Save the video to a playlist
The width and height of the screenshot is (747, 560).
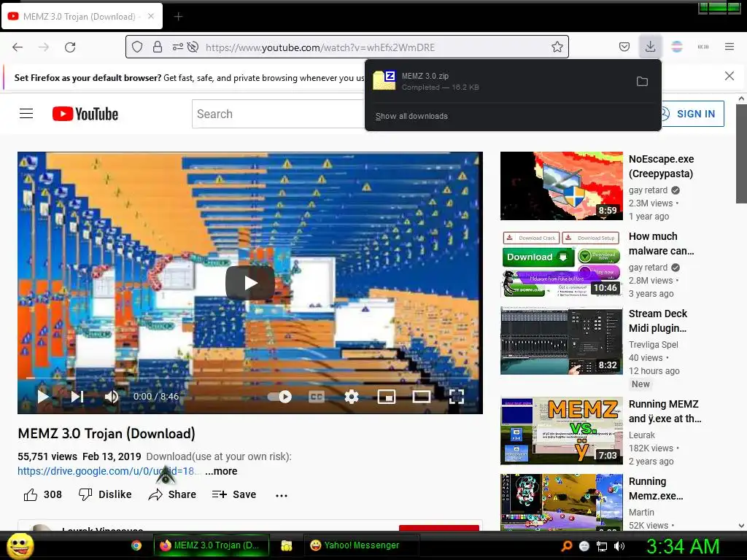coord(234,494)
